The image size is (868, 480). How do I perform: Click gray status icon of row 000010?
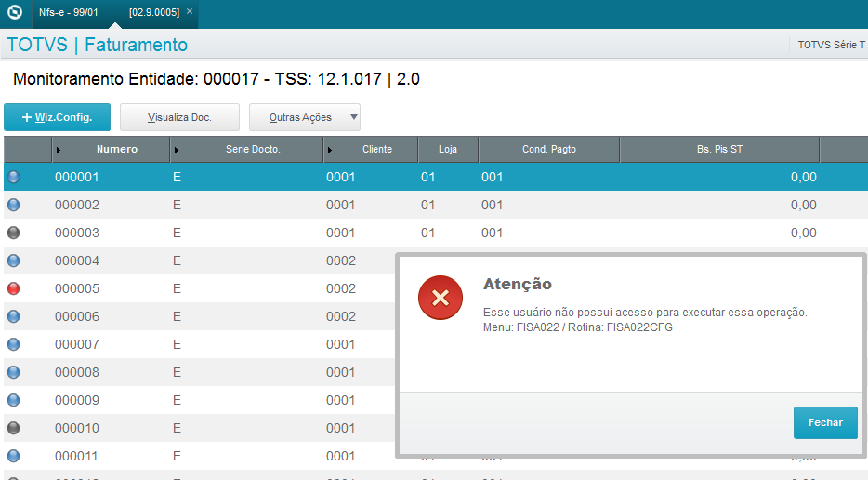coord(13,428)
